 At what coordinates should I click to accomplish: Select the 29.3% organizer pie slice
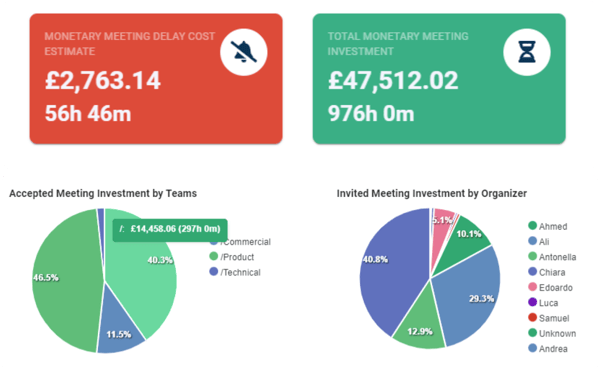[471, 295]
